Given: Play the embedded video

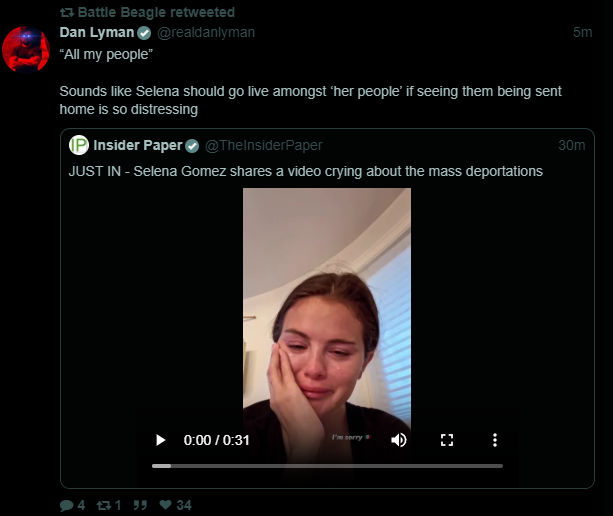Looking at the screenshot, I should (x=160, y=440).
